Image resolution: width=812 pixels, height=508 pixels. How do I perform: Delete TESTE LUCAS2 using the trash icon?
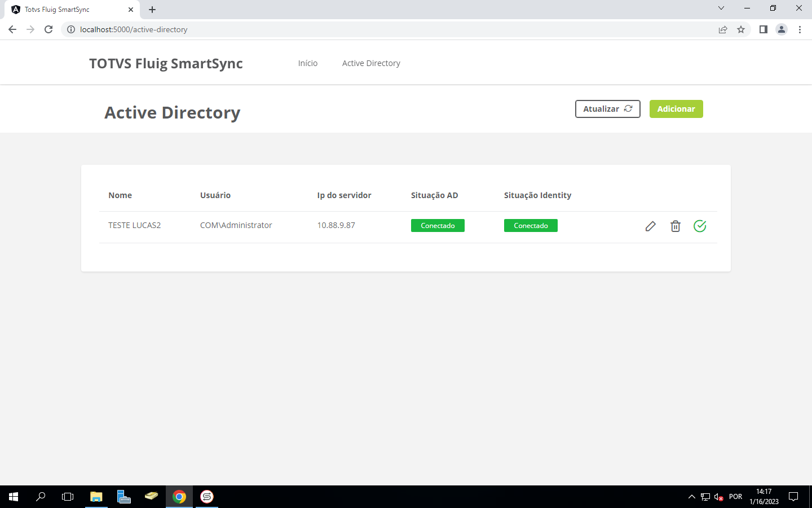click(x=675, y=226)
